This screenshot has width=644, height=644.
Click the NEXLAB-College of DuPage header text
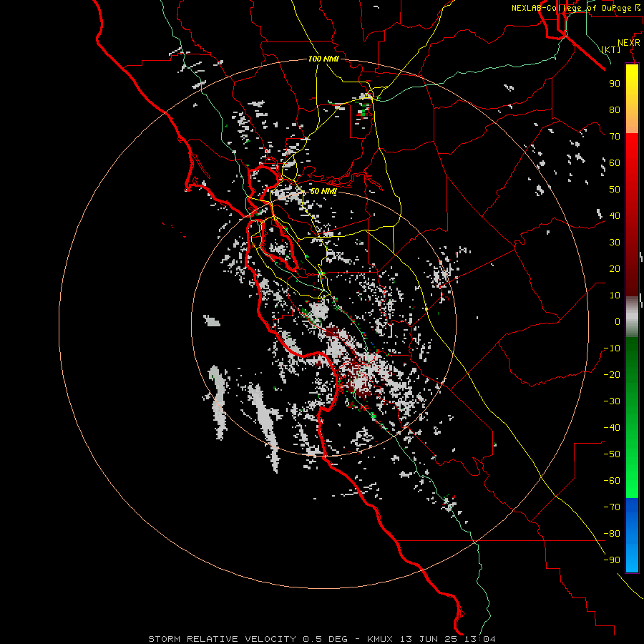(x=575, y=8)
